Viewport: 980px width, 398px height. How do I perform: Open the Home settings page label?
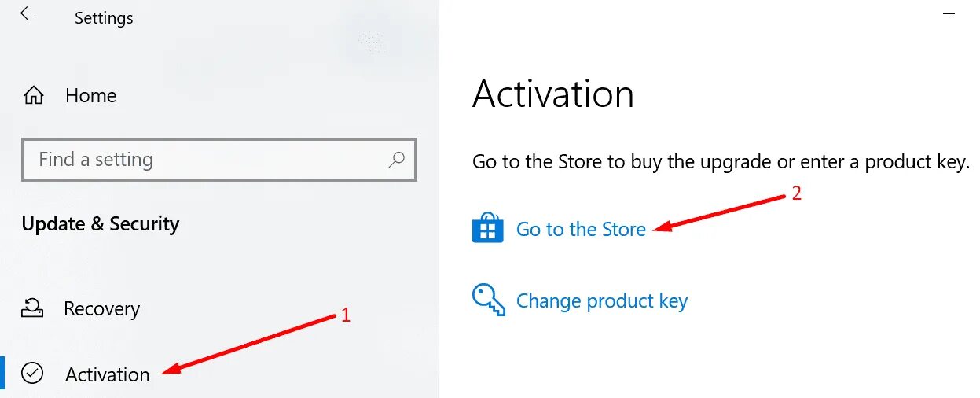pos(90,96)
